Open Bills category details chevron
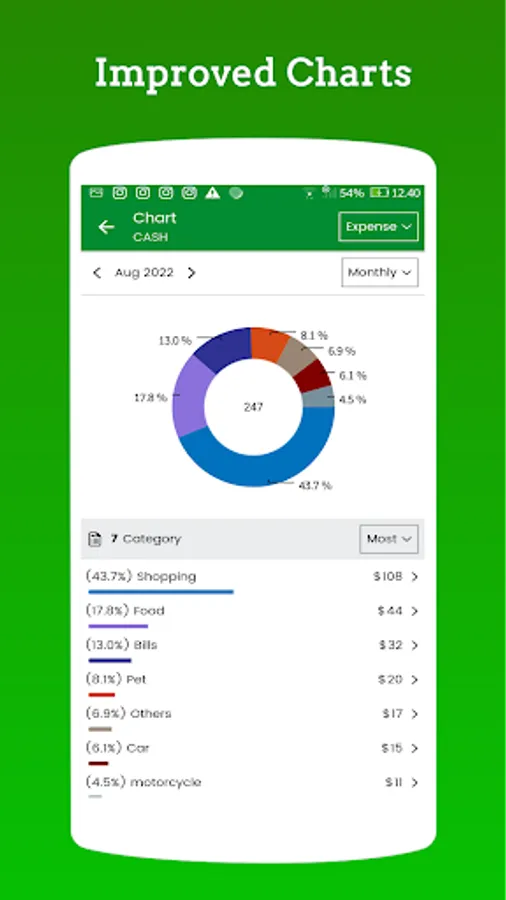 (415, 646)
